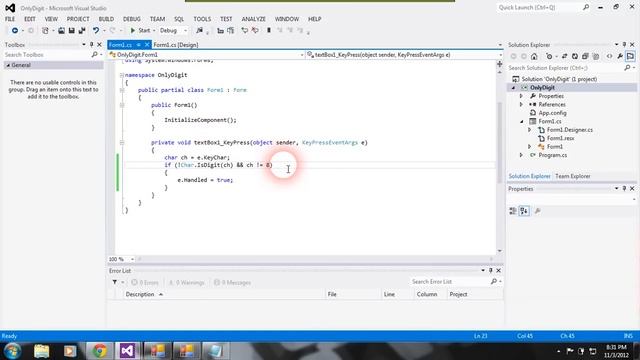
Task: Open the TOOLS menu
Action: tap(202, 19)
